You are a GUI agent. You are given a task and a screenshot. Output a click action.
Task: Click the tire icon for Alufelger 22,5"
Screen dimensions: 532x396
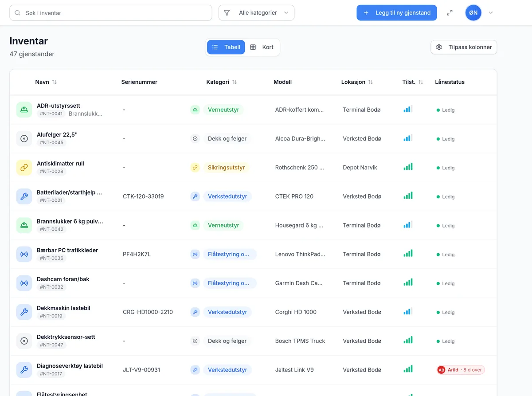24,139
